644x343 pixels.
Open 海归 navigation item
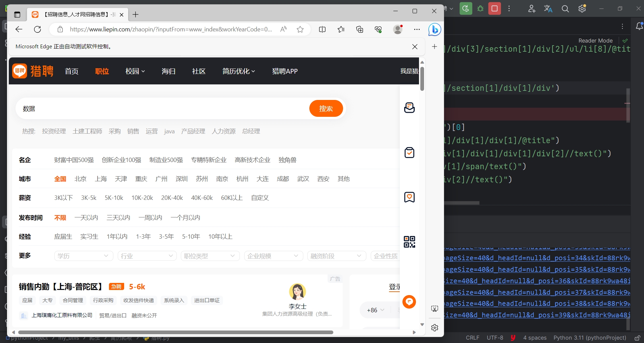(168, 71)
